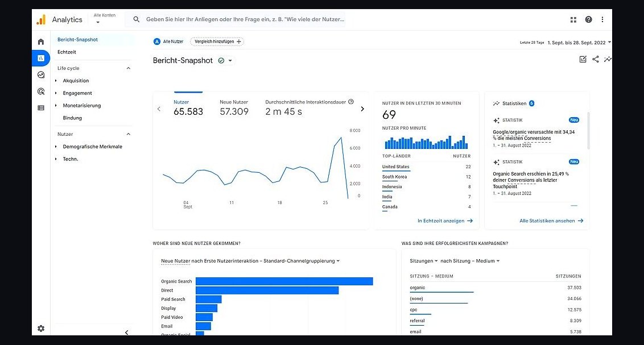Open the help question-mark icon
Image resolution: width=644 pixels, height=345 pixels.
tap(589, 19)
